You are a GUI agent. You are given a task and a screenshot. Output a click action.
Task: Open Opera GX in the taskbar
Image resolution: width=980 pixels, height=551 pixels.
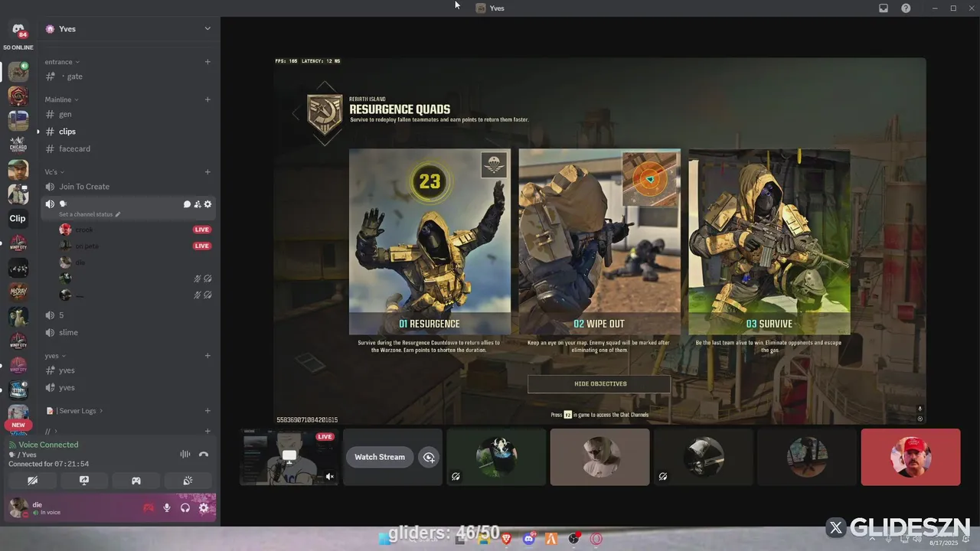coord(596,539)
